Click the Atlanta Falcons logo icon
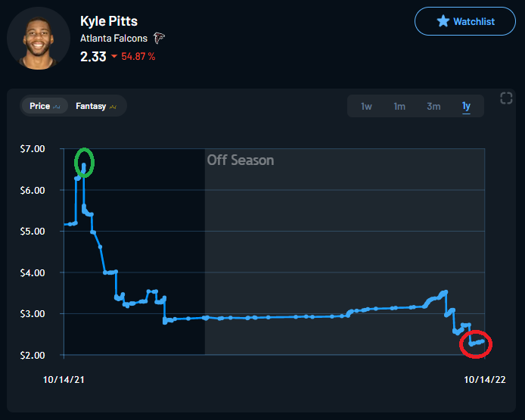The height and width of the screenshot is (420, 525). coord(159,37)
